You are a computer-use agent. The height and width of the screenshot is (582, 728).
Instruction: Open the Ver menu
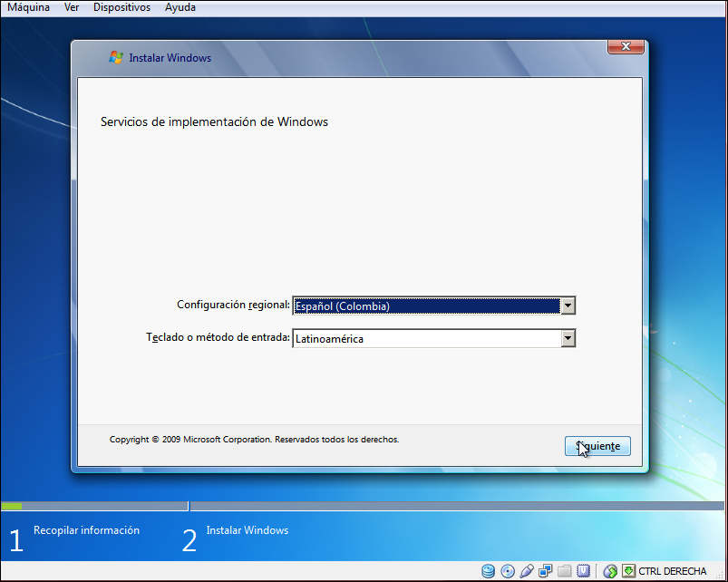72,7
